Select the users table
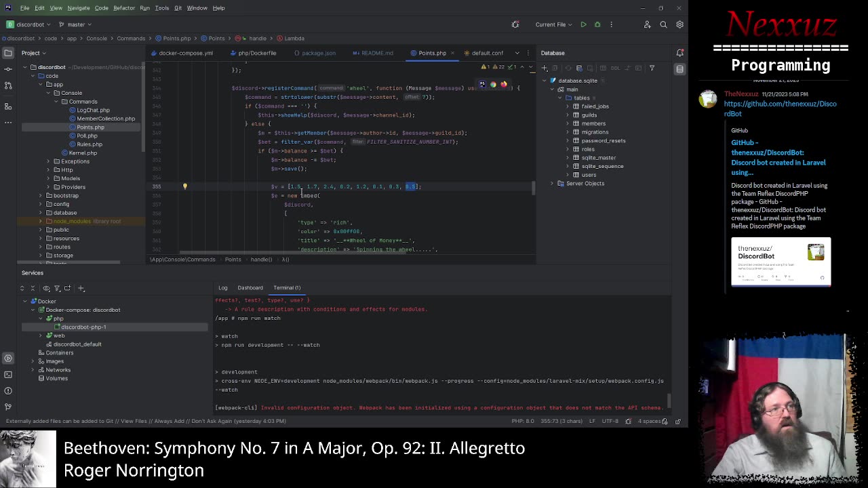This screenshot has height=488, width=868. (x=588, y=175)
